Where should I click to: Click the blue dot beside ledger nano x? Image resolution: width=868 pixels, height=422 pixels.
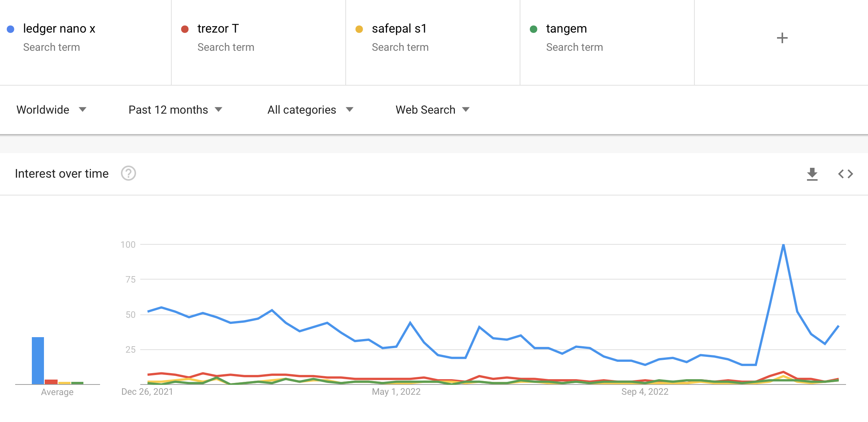point(11,29)
